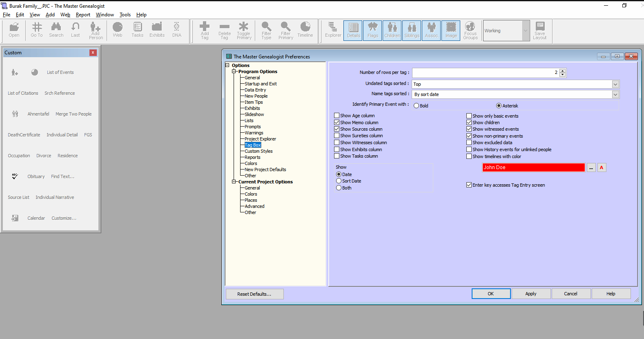The height and width of the screenshot is (339, 644).
Task: Collapse the Current Project Options node
Action: point(234,182)
